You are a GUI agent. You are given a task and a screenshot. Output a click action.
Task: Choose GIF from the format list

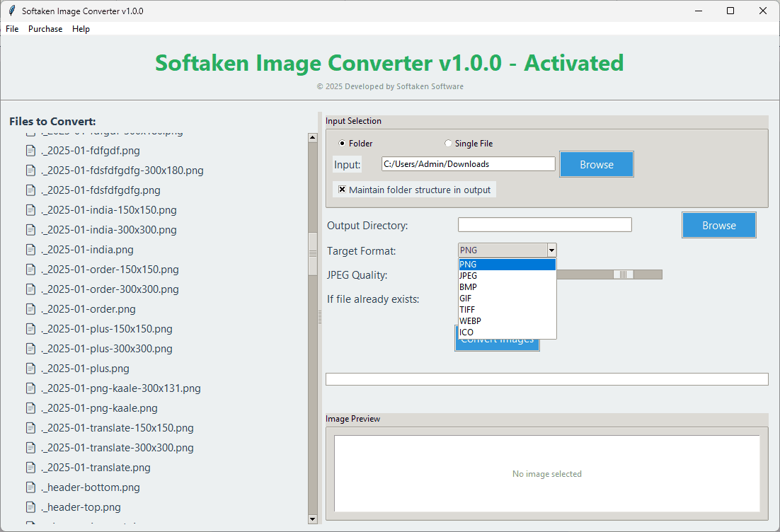click(507, 299)
